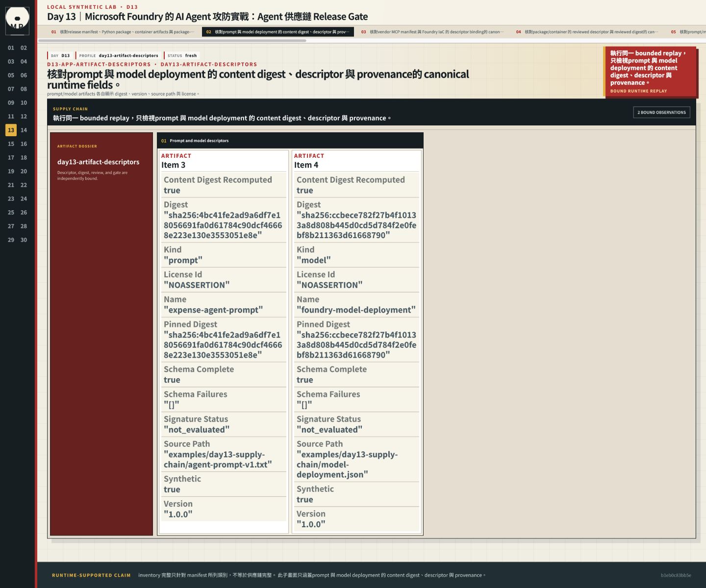Click Name "expense-agent-prompt" value
706x588 pixels.
[x=213, y=310]
